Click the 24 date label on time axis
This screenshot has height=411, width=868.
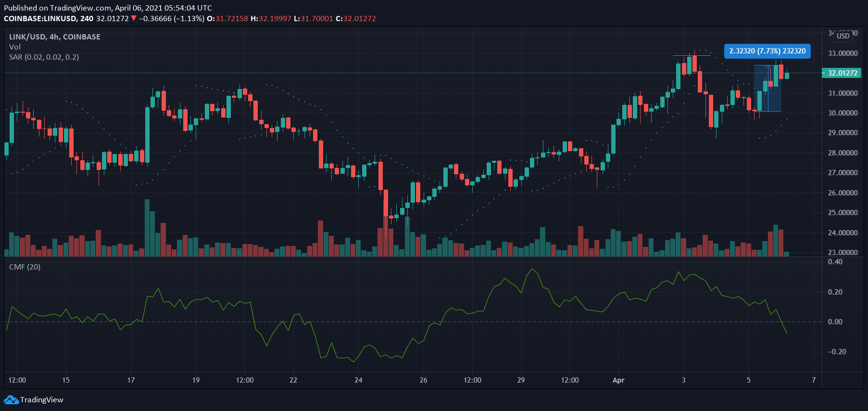coord(358,380)
